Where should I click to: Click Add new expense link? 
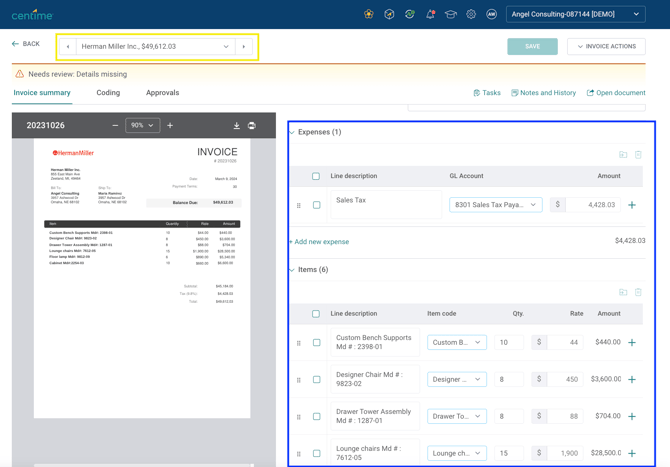tap(319, 242)
